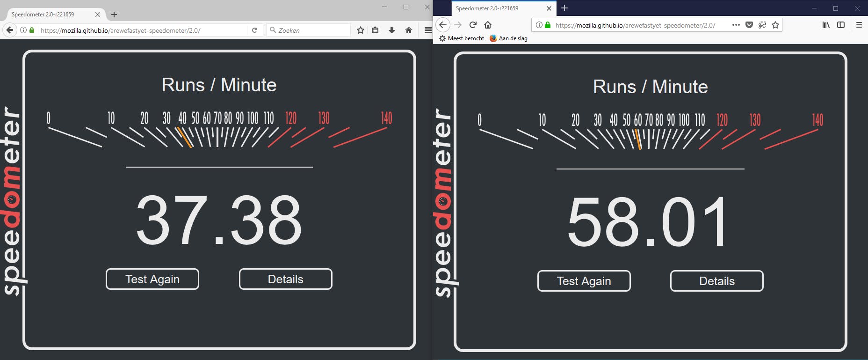Close the Speedometer tab in left window
Screen dimensions: 868x360
point(98,15)
